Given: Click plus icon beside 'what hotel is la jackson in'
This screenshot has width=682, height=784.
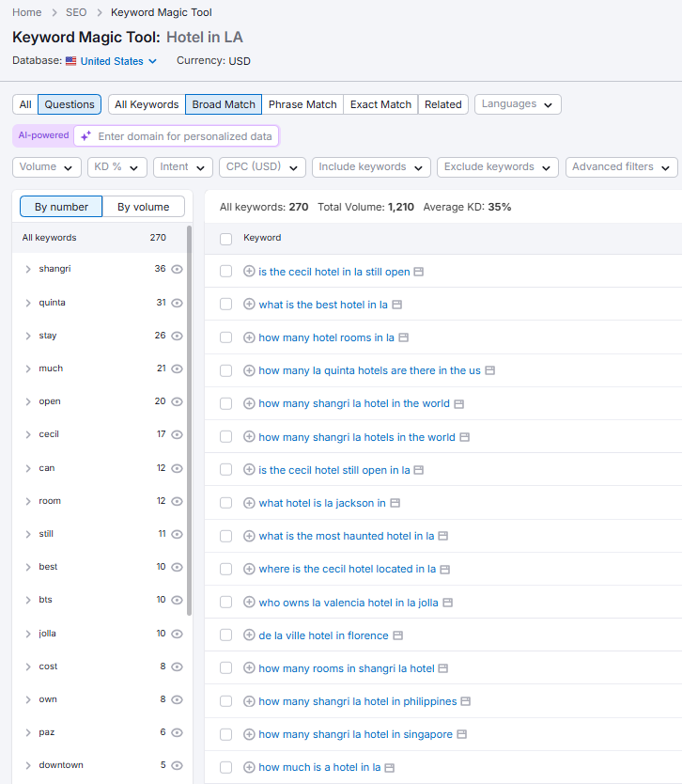Looking at the screenshot, I should tap(249, 503).
